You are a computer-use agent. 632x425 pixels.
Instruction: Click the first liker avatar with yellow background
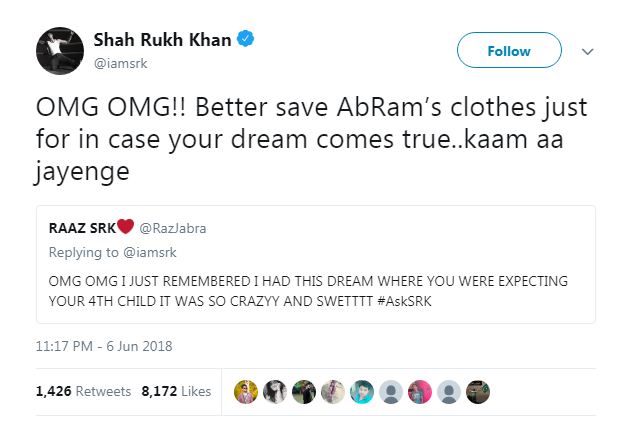(x=246, y=391)
